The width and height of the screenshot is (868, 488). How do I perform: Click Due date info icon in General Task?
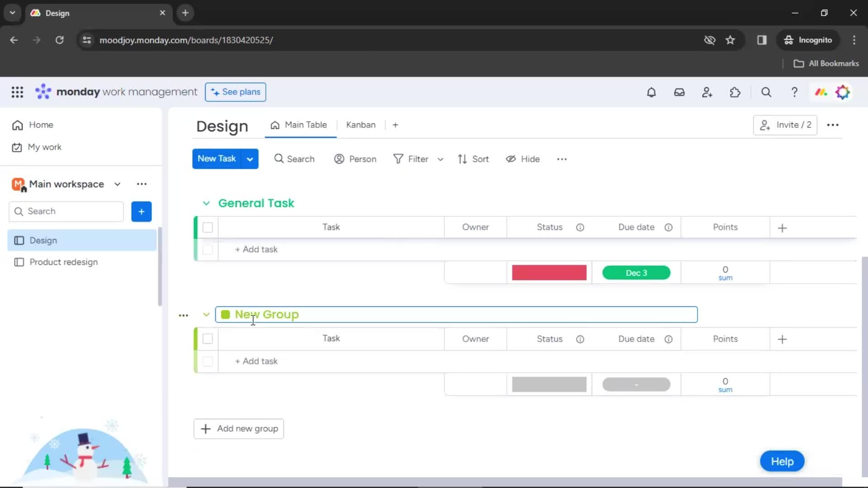pos(669,227)
